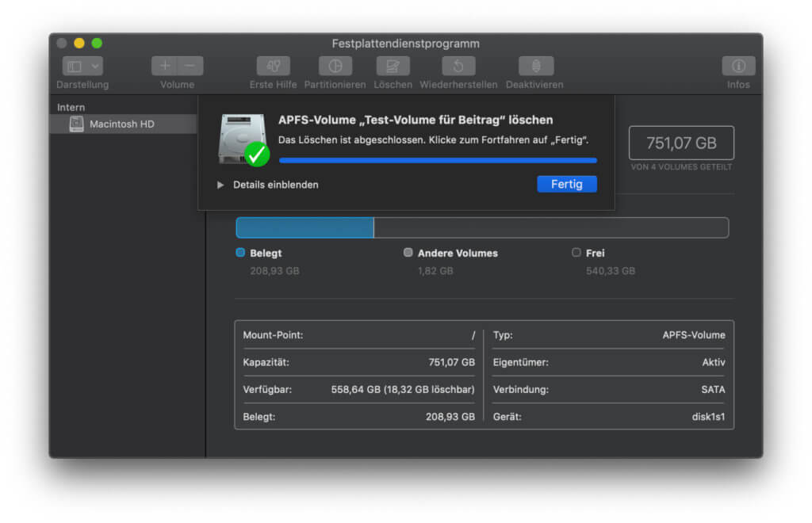Expand Details einblenden disclosure triangle
The height and width of the screenshot is (523, 812).
221,185
